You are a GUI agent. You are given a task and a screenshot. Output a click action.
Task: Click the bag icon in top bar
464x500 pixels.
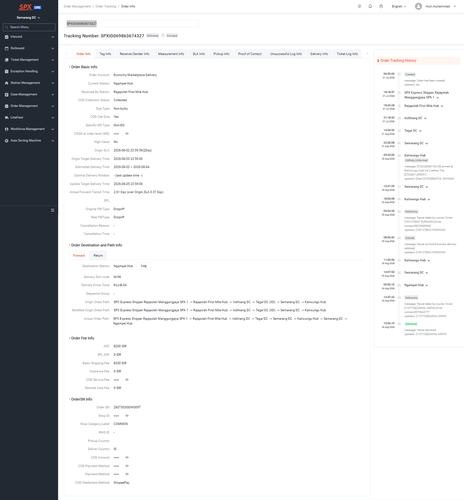[381, 6]
